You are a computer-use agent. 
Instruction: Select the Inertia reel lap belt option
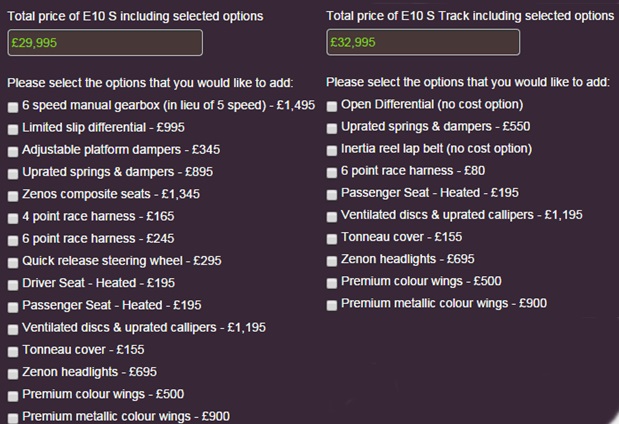pyautogui.click(x=331, y=149)
